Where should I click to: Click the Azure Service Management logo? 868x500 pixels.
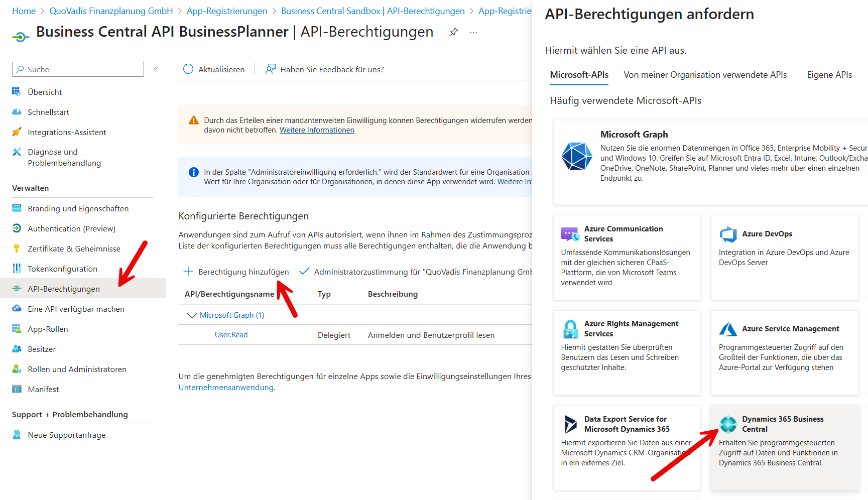tap(728, 329)
